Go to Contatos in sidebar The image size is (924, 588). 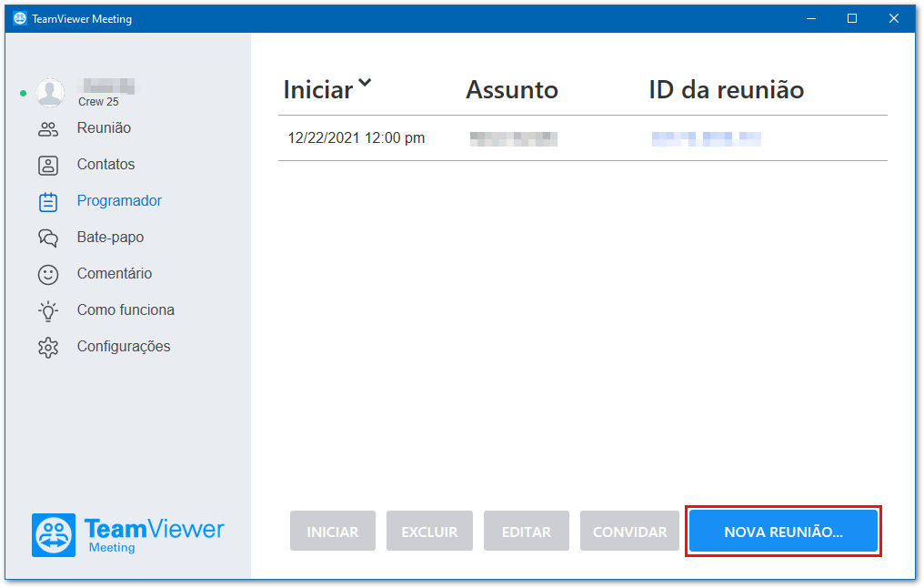point(105,165)
